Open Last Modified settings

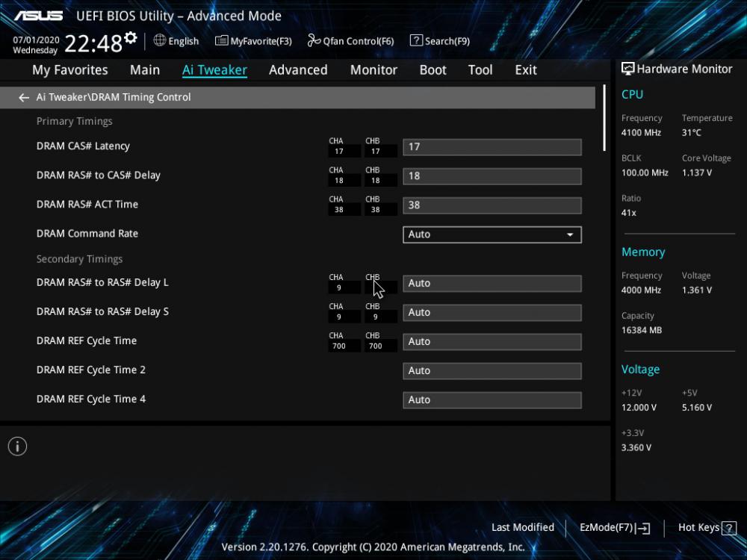(x=523, y=527)
